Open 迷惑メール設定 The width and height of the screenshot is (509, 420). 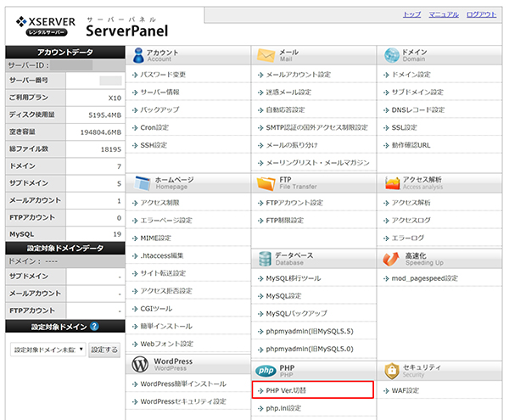point(288,92)
